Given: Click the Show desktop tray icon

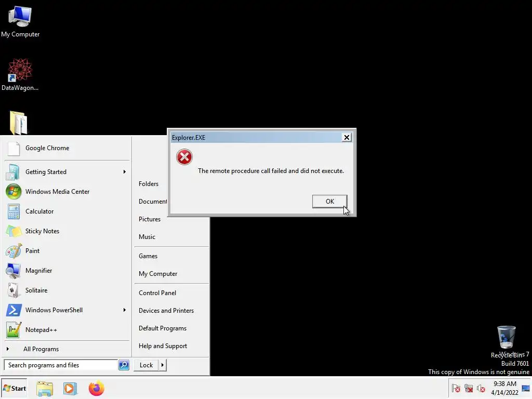Looking at the screenshot, I should (x=526, y=388).
